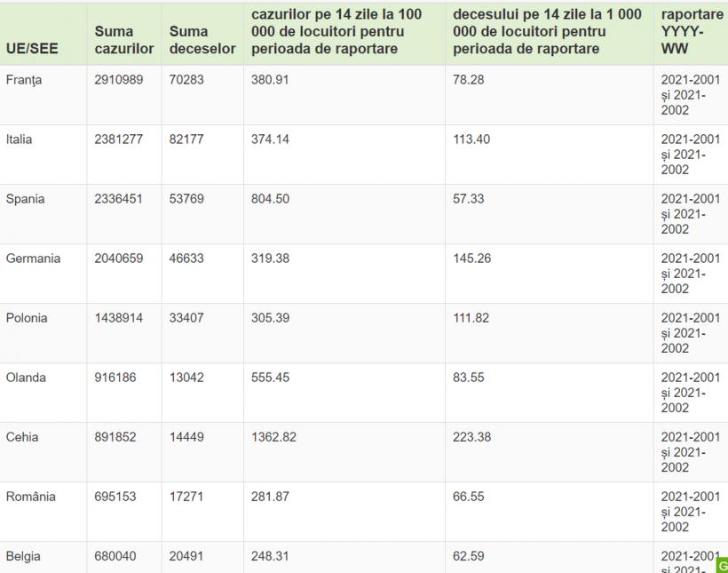Click Germany's 14-day death rate 145.26
This screenshot has height=573, width=728.
[x=471, y=259]
